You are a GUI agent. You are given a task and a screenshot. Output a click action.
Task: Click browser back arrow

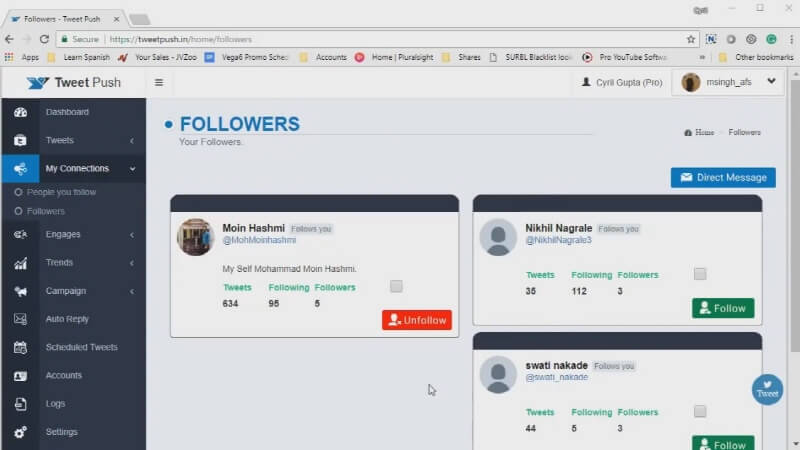[x=9, y=39]
